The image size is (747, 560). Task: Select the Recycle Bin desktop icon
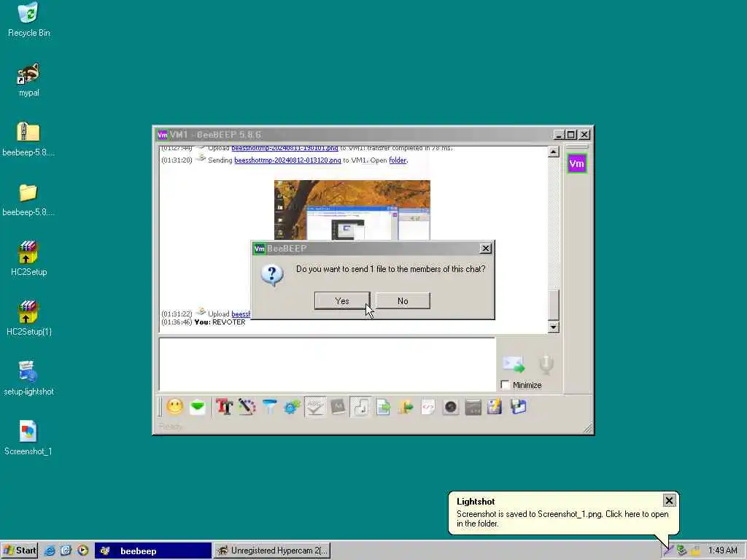point(28,20)
